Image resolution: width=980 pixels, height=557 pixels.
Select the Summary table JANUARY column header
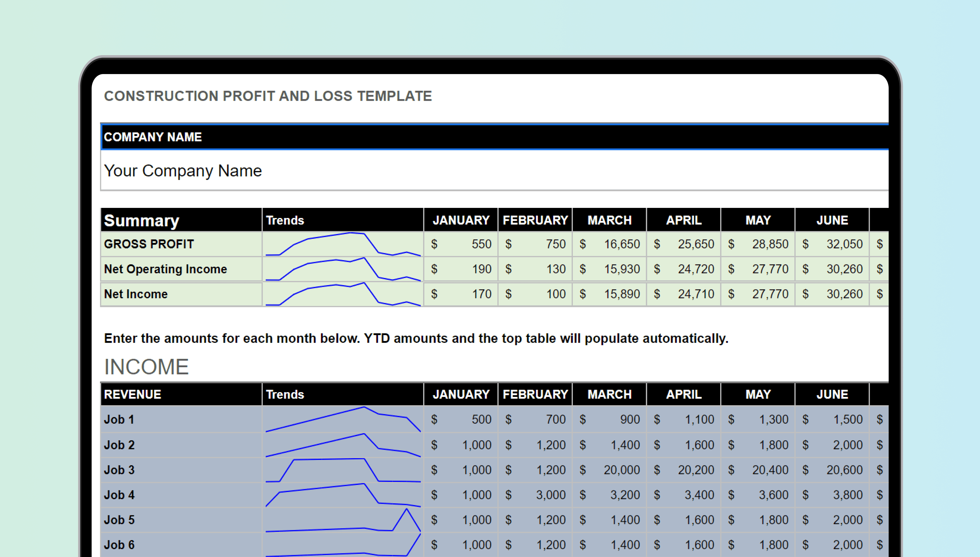click(x=461, y=220)
